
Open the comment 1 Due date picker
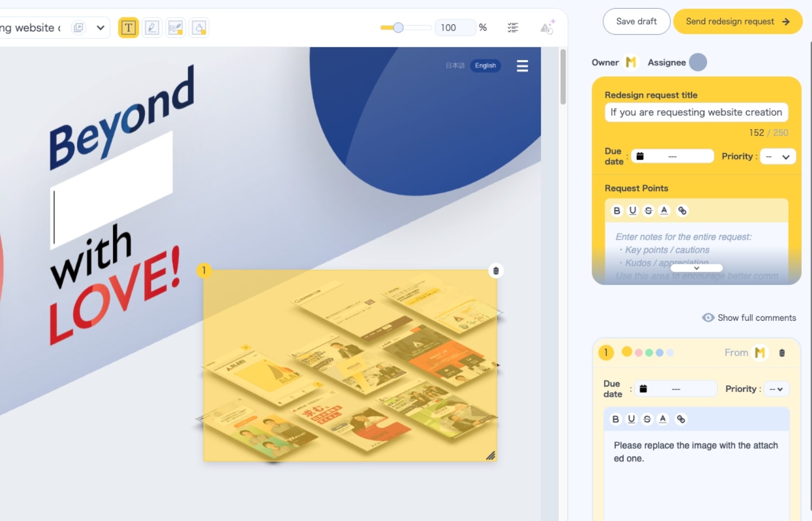click(676, 389)
